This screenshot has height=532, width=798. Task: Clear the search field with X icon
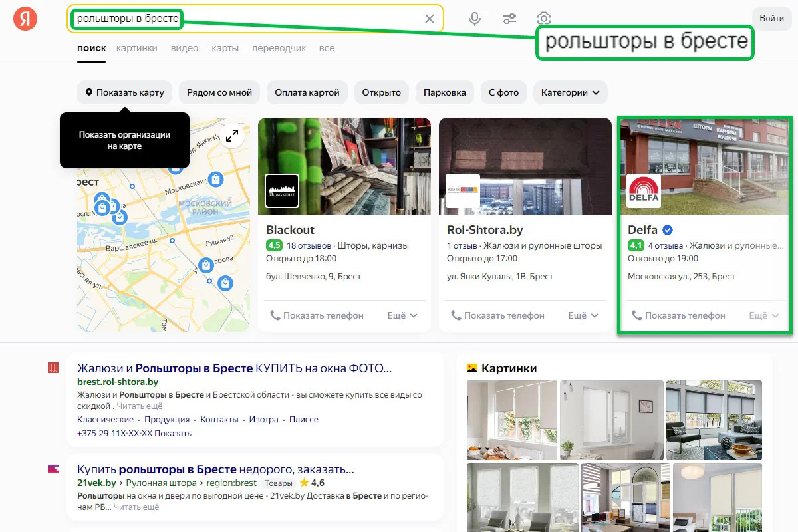(x=430, y=19)
